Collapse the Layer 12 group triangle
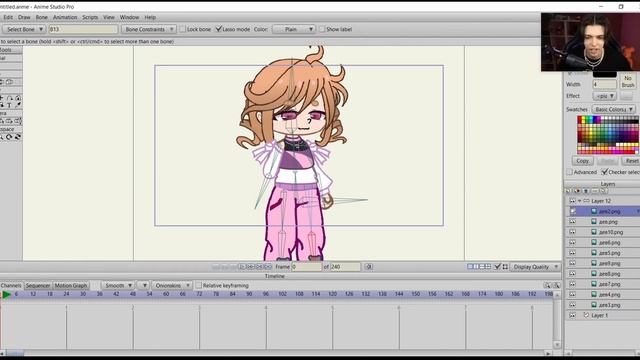The width and height of the screenshot is (640, 360). point(580,201)
